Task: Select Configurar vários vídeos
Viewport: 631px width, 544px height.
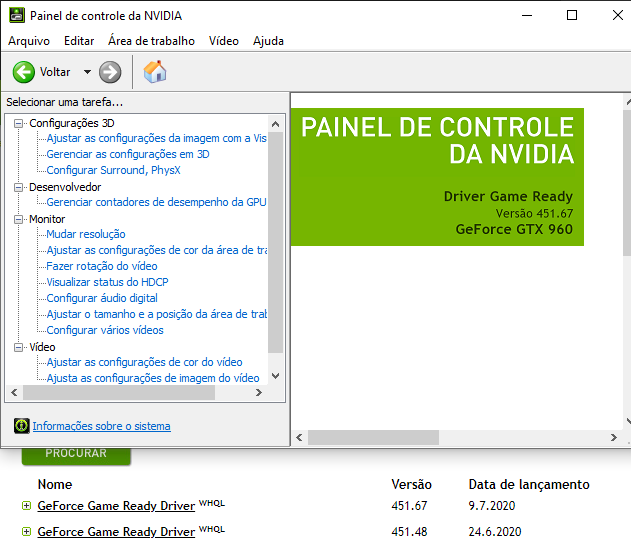Action: (x=105, y=330)
